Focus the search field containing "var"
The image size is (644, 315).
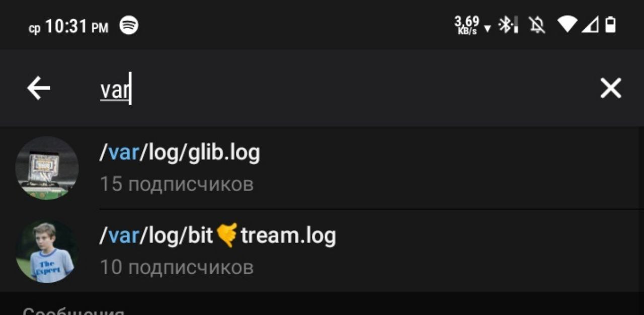(342, 89)
